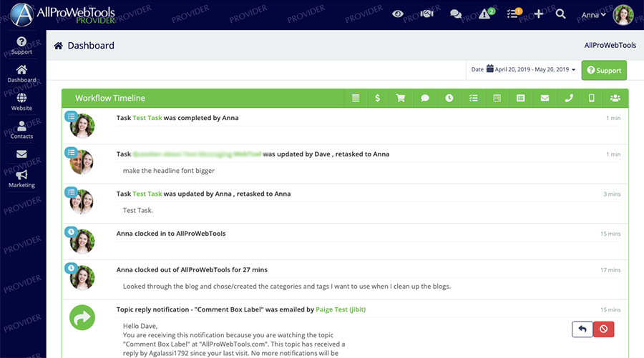
Task: Click 'Anna clocked in to AllProWebTools' text
Action: point(171,234)
